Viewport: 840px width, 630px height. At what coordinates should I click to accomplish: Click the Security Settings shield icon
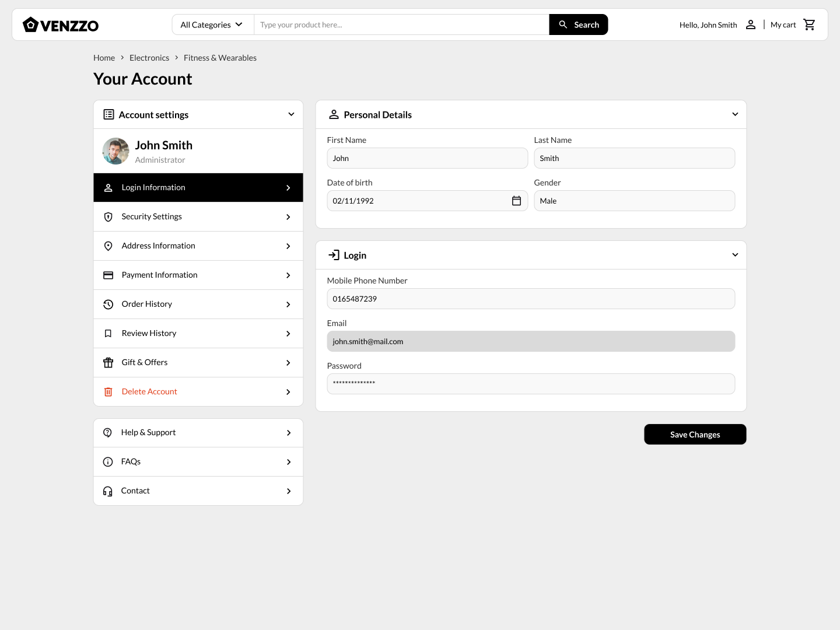point(108,217)
